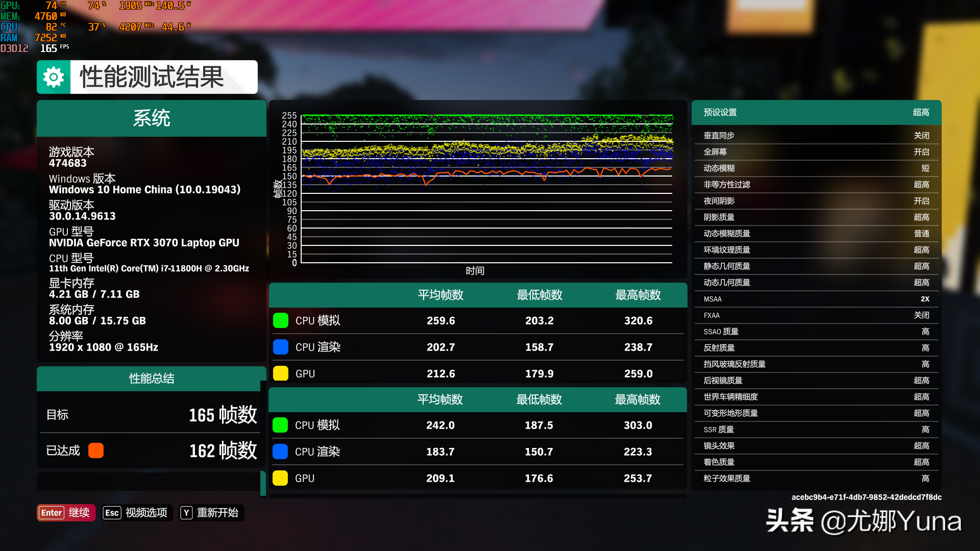Select the SSR 质量 setting row
Viewport: 980px width, 551px height.
pos(816,430)
